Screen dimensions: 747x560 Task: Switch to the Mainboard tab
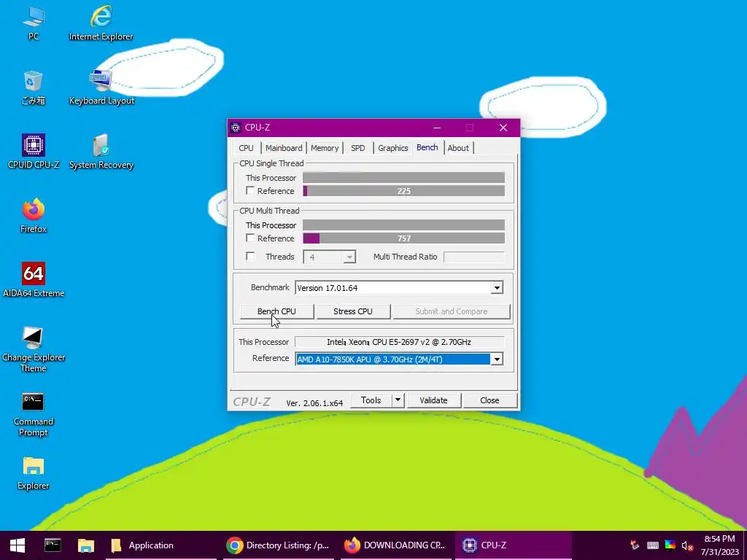click(284, 148)
